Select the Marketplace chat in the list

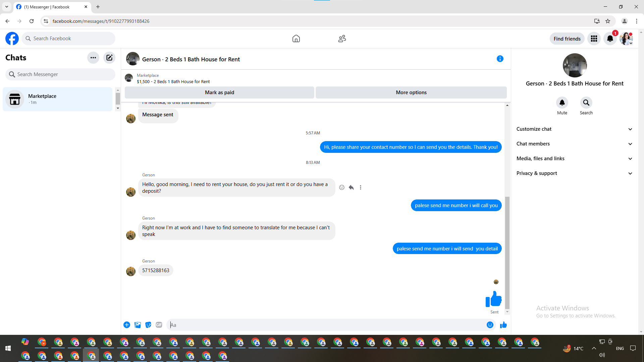[58, 99]
